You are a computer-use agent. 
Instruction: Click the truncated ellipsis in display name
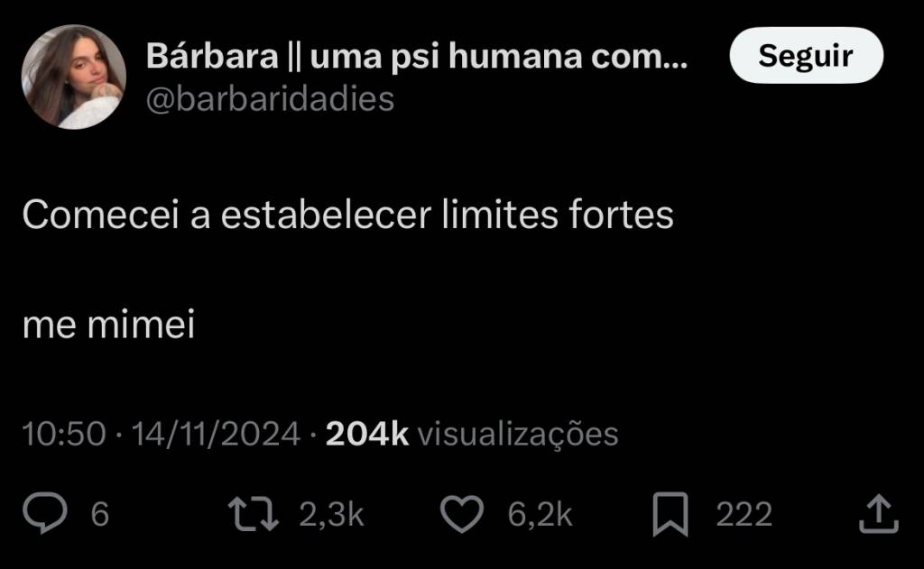pos(675,64)
